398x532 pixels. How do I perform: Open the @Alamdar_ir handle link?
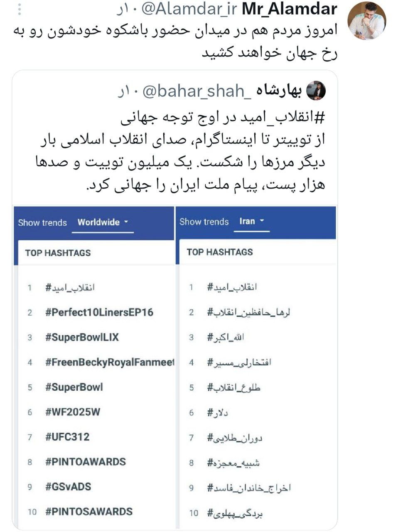point(191,9)
